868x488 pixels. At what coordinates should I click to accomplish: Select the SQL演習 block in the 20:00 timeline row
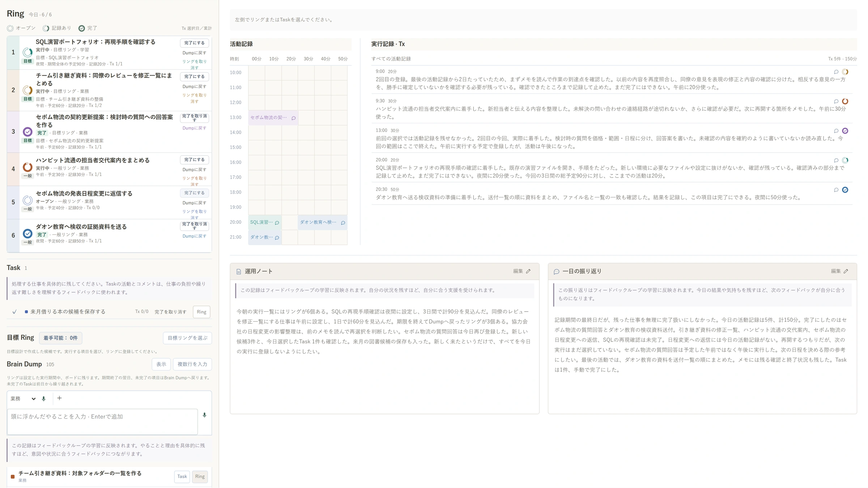(265, 222)
